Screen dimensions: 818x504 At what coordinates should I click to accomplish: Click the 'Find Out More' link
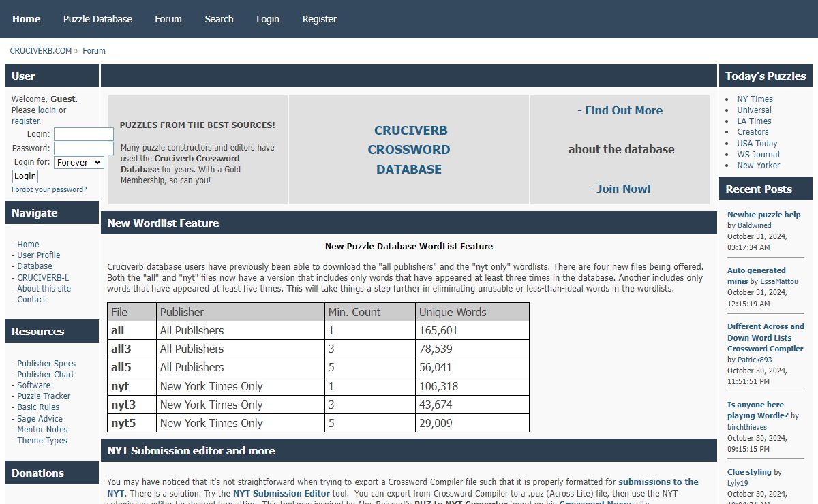pos(624,110)
